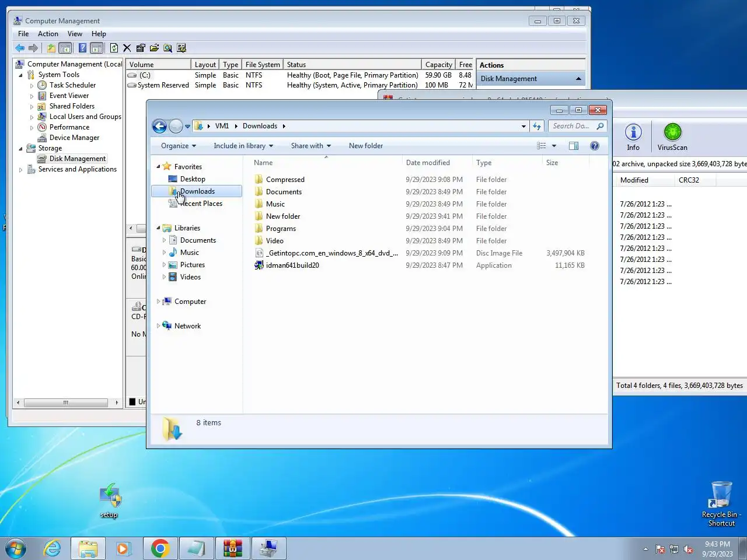747x560 pixels.
Task: Open the Share with dropdown
Action: [x=311, y=146]
